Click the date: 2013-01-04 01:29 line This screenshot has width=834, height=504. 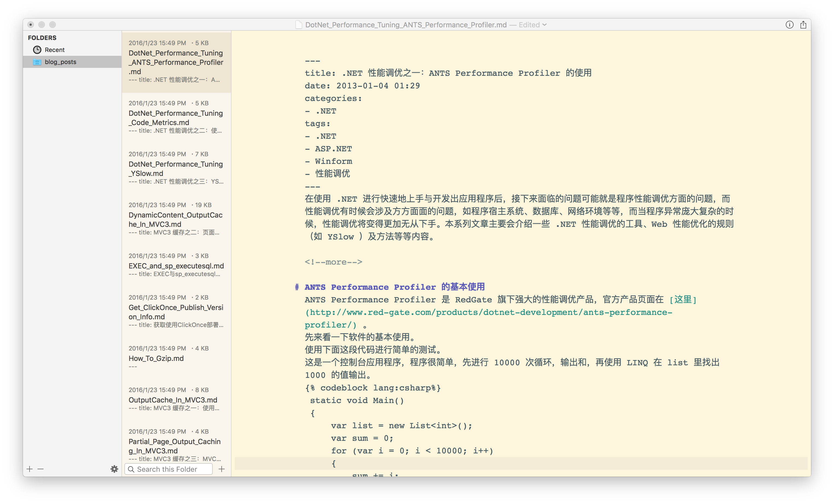[362, 86]
